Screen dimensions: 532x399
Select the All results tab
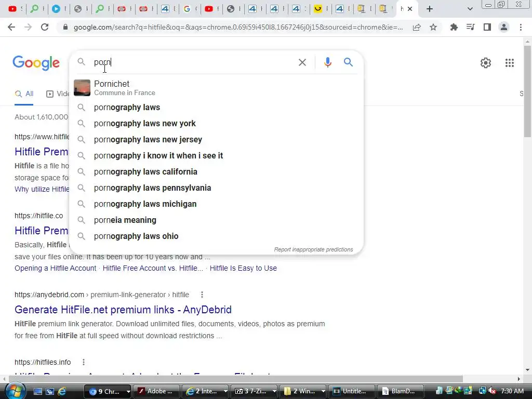pyautogui.click(x=24, y=94)
